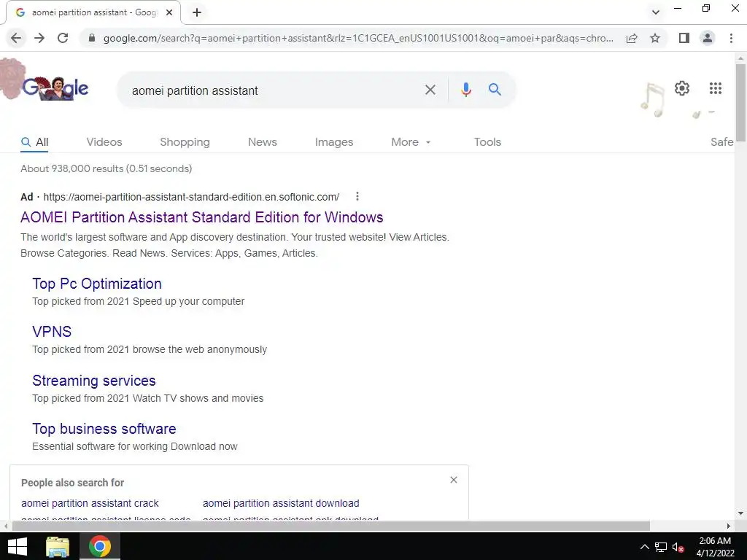Open Streaming services link

tap(94, 381)
